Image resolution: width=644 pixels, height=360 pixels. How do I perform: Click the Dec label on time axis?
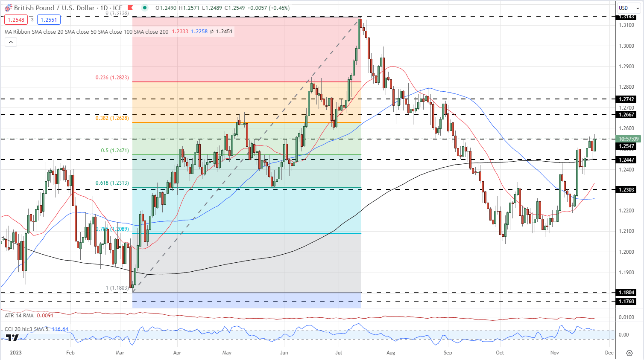pyautogui.click(x=609, y=353)
